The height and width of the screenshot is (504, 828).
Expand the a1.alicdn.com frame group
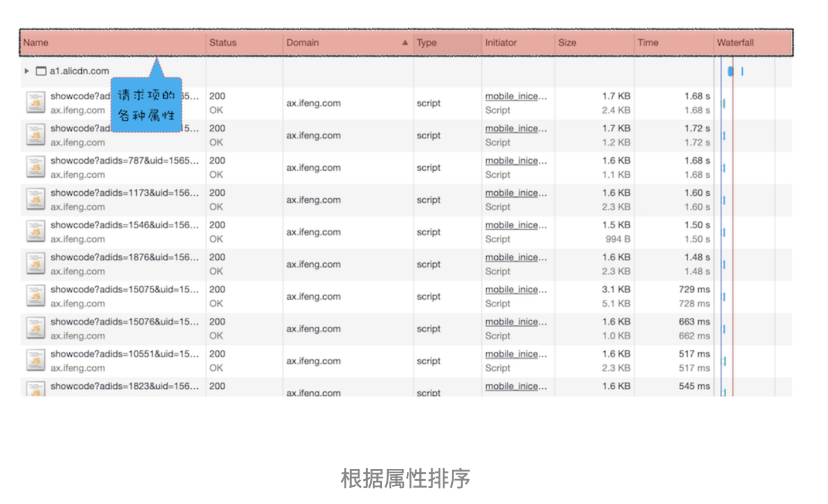coord(26,71)
